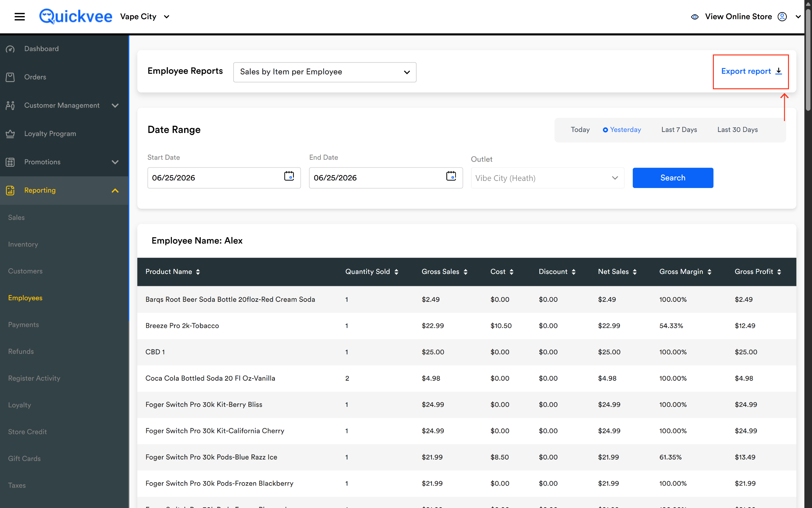Collapse the Reporting section chevron
812x508 pixels.
pyautogui.click(x=115, y=190)
